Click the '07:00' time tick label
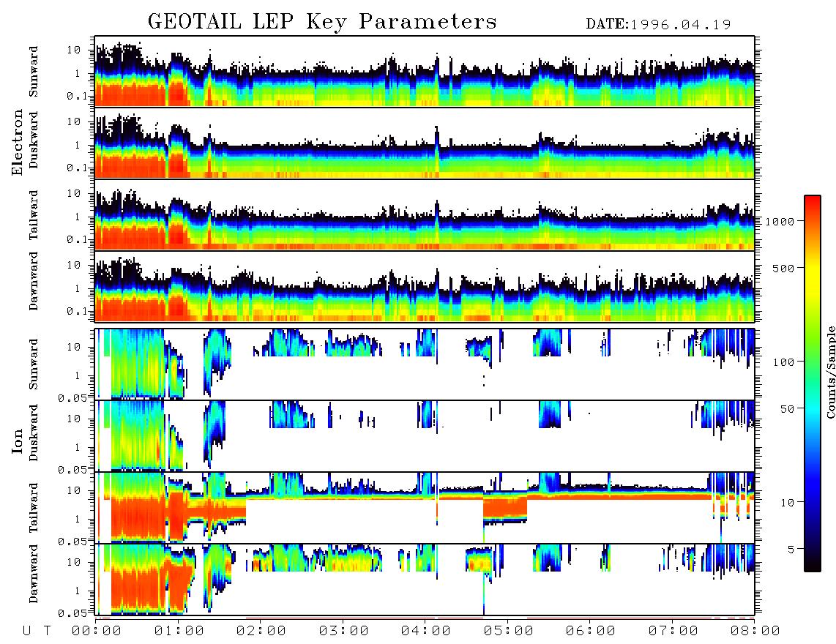This screenshot has height=644, width=836. tap(673, 632)
